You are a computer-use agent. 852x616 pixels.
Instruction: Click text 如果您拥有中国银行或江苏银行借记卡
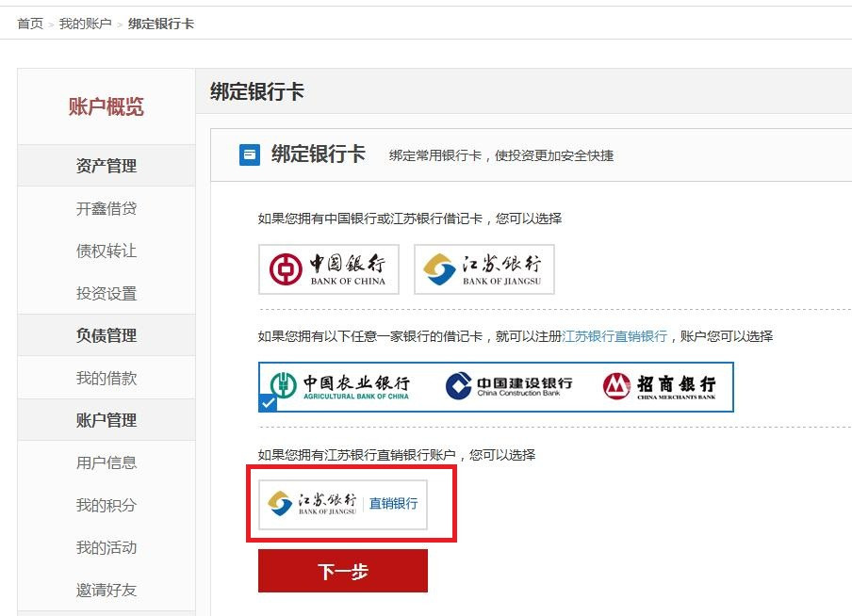[x=370, y=219]
